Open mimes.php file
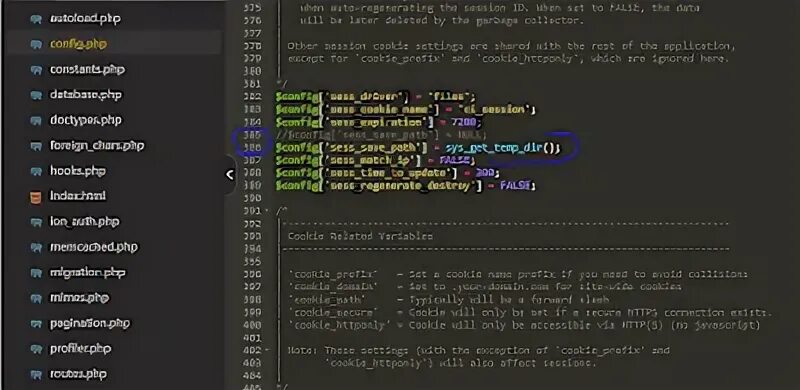This screenshot has height=390, width=800. 79,298
